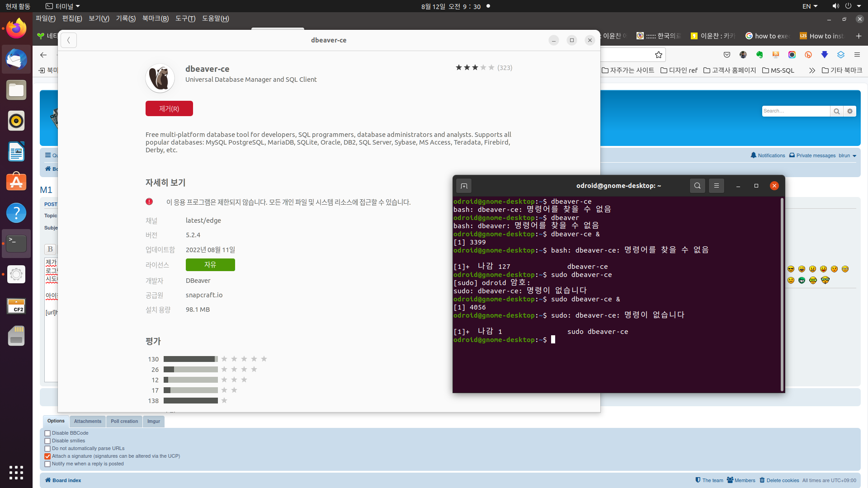Open the 디자인 ref bookmark folder
The image size is (868, 488).
coord(679,70)
